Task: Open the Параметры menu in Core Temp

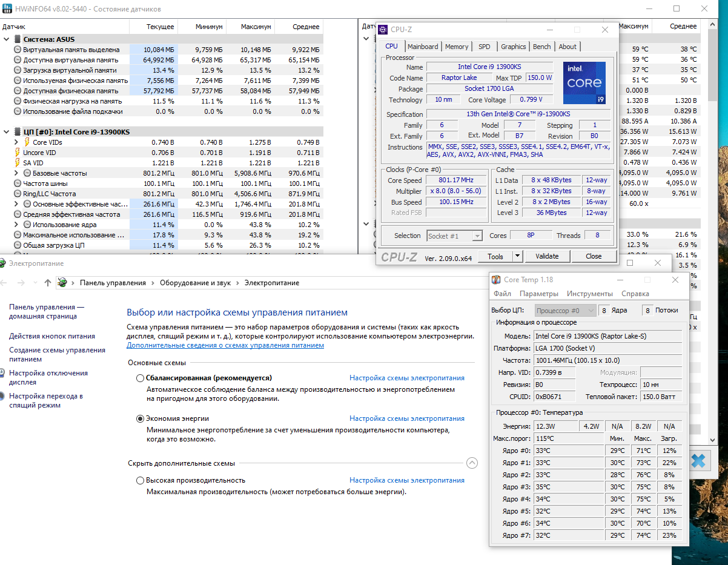Action: 539,294
